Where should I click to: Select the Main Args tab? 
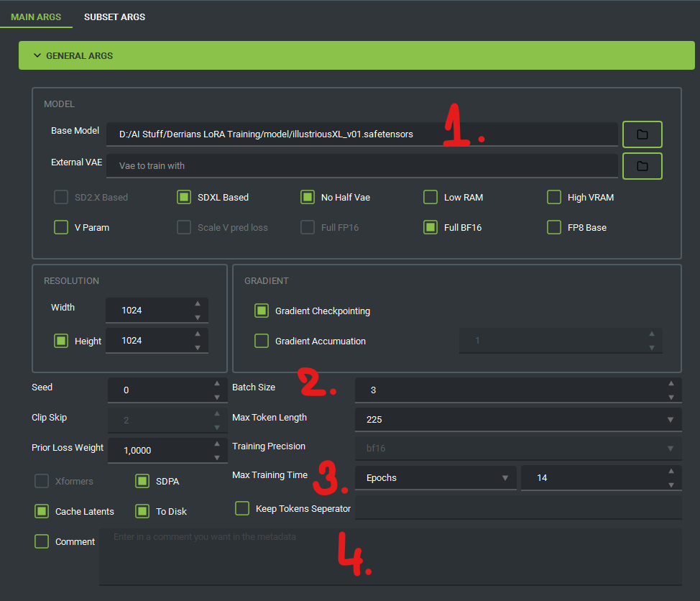point(36,17)
